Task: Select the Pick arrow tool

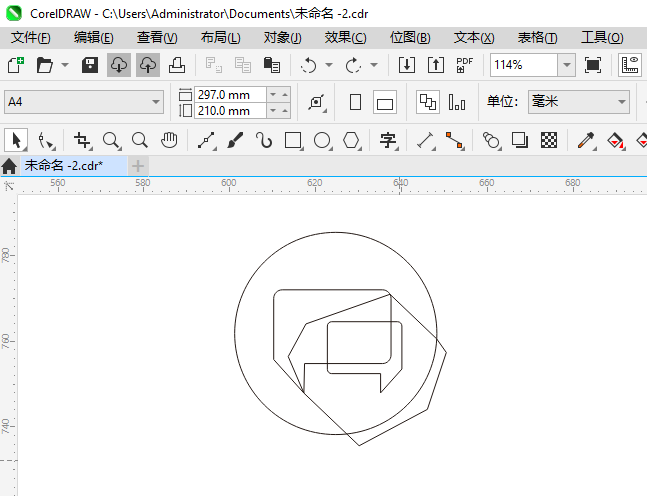Action: (16, 140)
